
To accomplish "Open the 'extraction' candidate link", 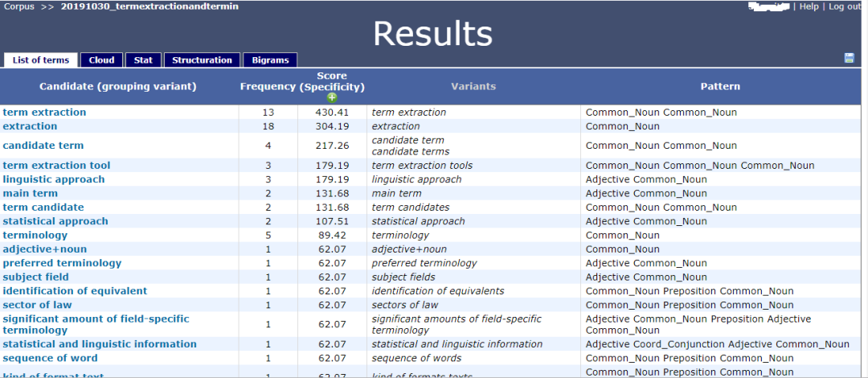I will click(x=30, y=125).
